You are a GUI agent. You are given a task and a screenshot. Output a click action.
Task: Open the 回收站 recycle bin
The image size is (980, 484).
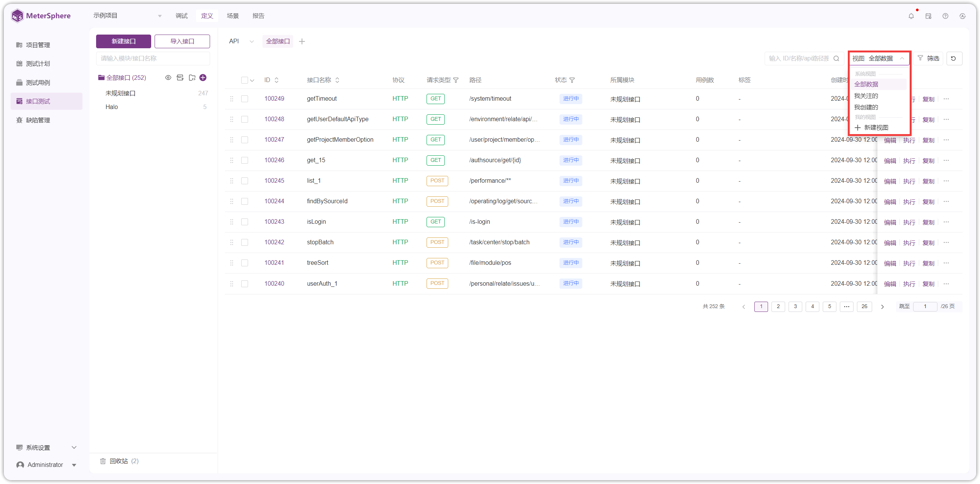119,461
